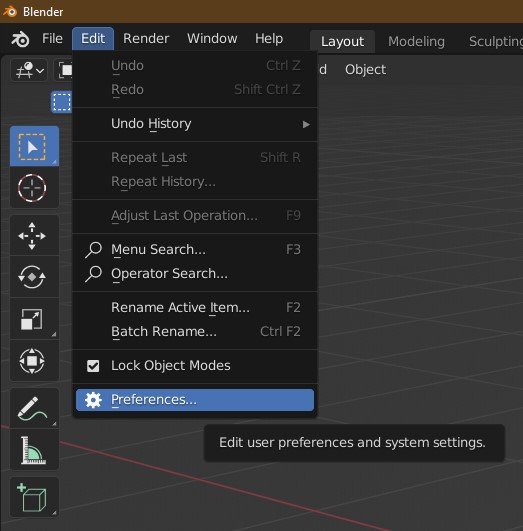Open the editor type dropdown

pyautogui.click(x=29, y=70)
